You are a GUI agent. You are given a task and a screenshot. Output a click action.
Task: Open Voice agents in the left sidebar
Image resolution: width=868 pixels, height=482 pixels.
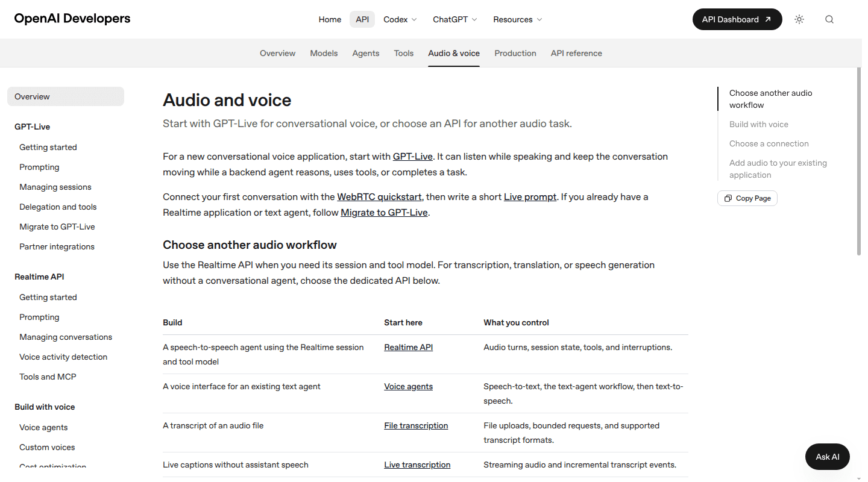(x=43, y=427)
